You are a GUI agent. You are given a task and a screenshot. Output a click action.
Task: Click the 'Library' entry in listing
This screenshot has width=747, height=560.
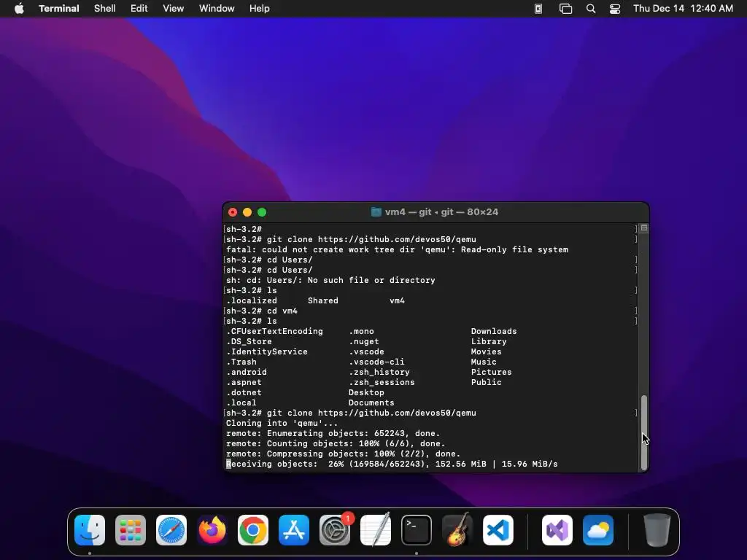point(489,341)
